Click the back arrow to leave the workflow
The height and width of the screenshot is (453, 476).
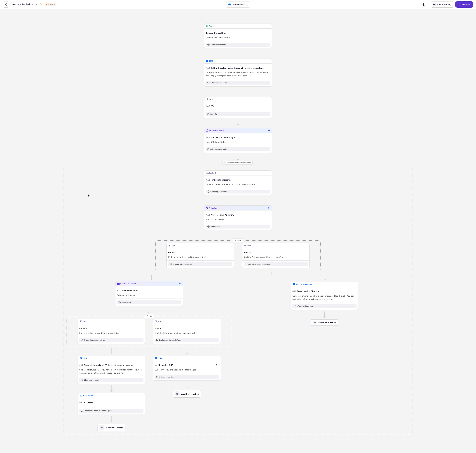(x=6, y=4)
